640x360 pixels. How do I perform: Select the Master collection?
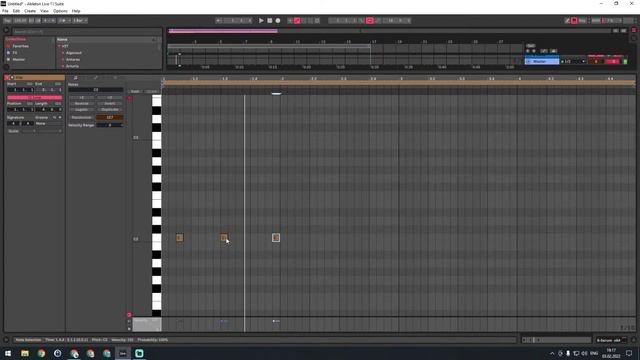pyautogui.click(x=18, y=60)
